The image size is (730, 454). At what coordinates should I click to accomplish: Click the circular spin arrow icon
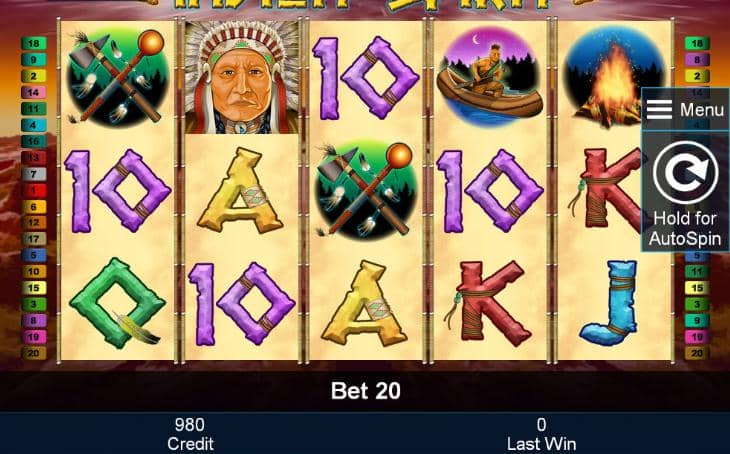[685, 173]
